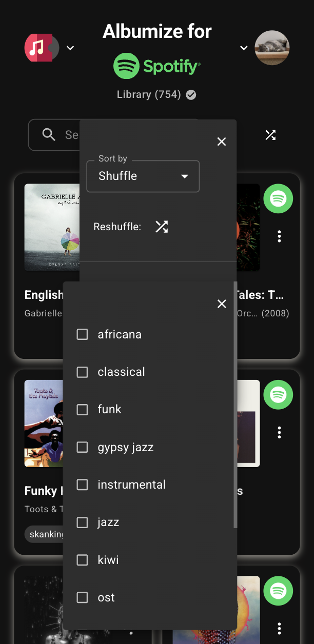The image size is (314, 644).
Task: Close the genre filter popup
Action: 221,304
